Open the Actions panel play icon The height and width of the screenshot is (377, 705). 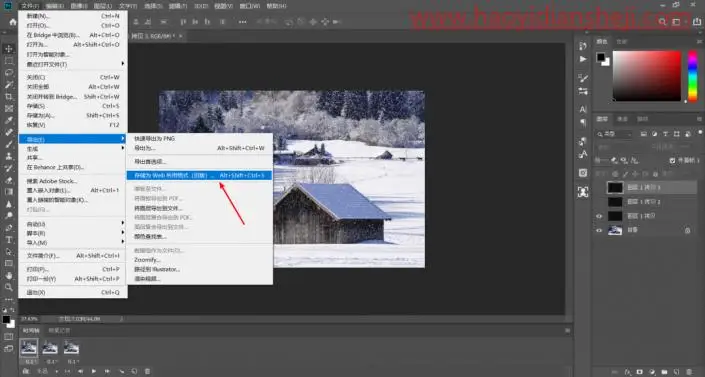583,59
